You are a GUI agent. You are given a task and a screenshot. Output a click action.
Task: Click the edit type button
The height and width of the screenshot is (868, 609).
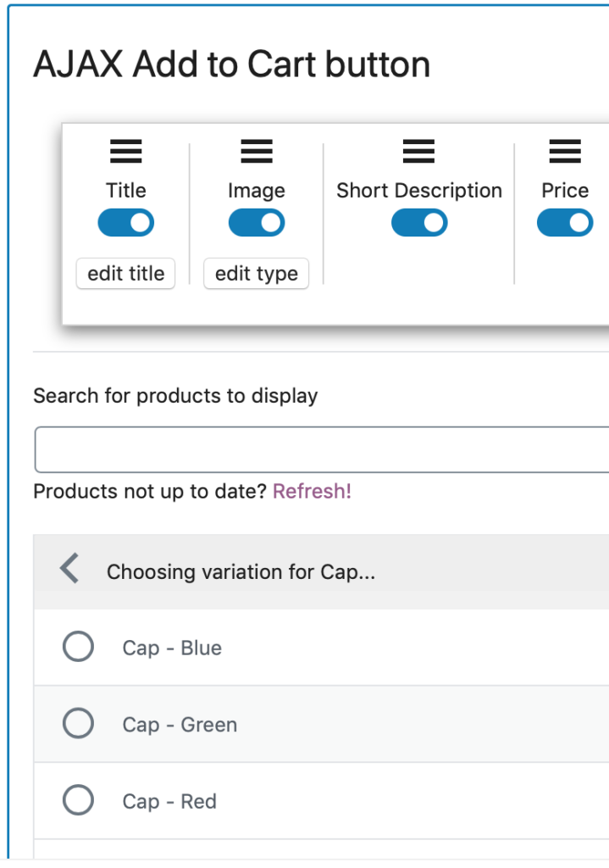coord(256,274)
